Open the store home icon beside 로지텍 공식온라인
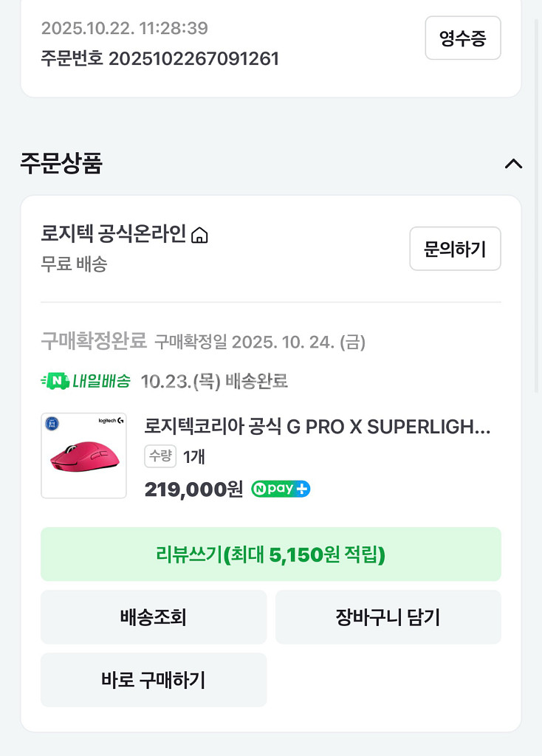Viewport: 542px width, 756px height. 199,236
